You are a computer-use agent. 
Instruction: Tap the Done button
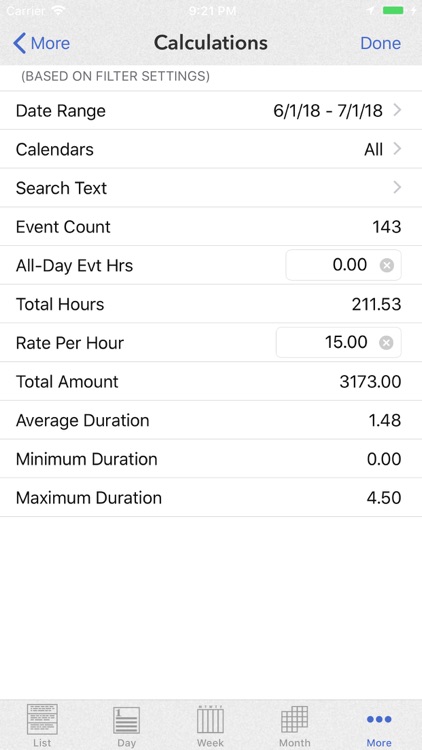pos(380,43)
